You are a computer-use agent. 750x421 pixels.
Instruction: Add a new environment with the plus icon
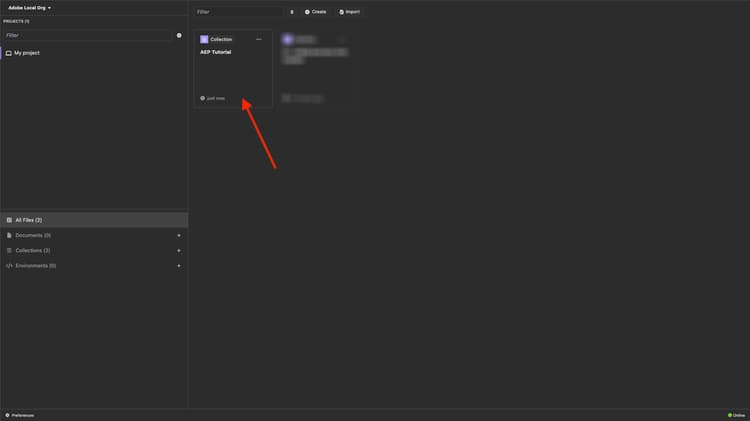point(179,266)
